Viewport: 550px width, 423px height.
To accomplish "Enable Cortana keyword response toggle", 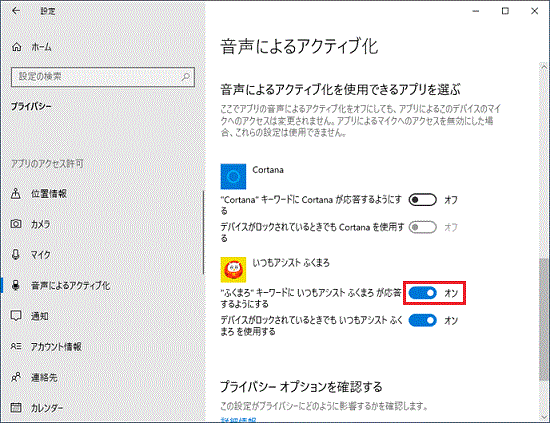I will pyautogui.click(x=423, y=200).
